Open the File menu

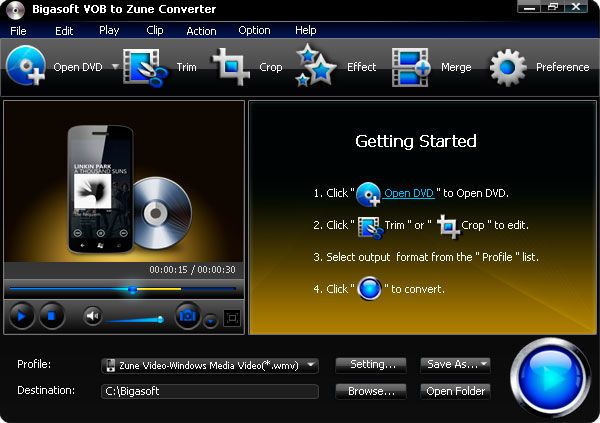coord(18,31)
